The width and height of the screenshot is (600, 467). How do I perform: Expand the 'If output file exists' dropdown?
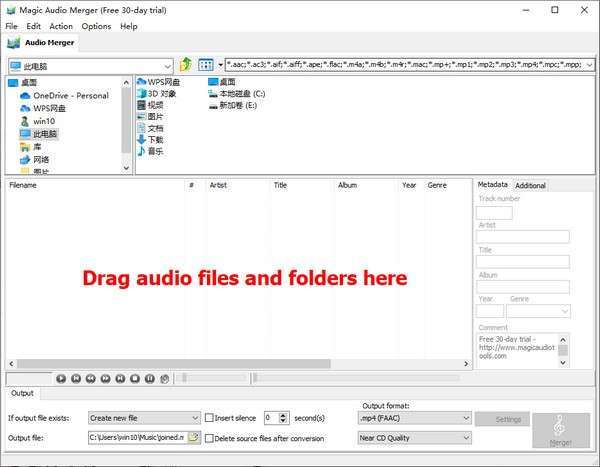tap(143, 418)
